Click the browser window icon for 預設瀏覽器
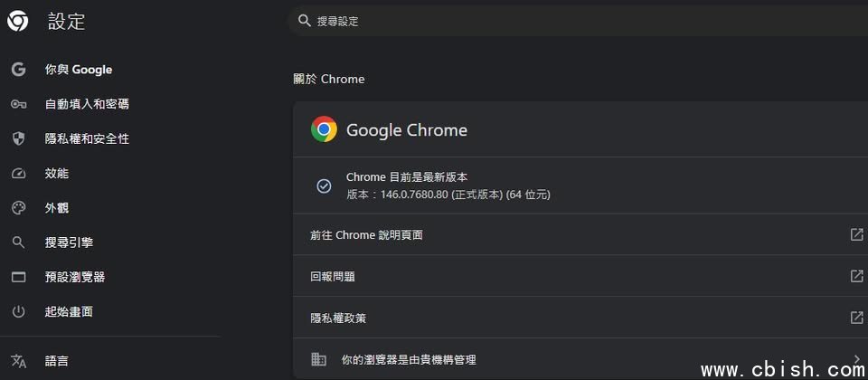Image resolution: width=868 pixels, height=380 pixels. pyautogui.click(x=18, y=277)
